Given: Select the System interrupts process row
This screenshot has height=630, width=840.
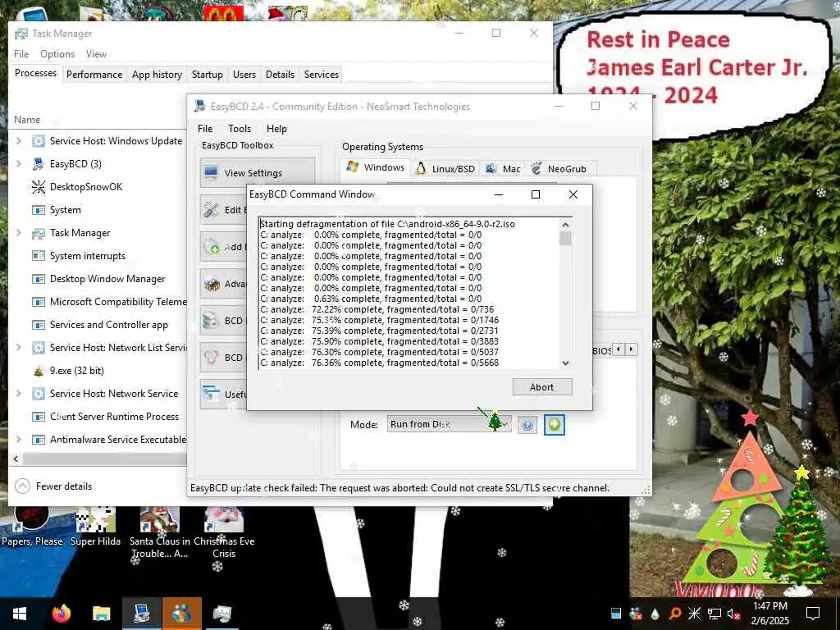Looking at the screenshot, I should [99, 256].
